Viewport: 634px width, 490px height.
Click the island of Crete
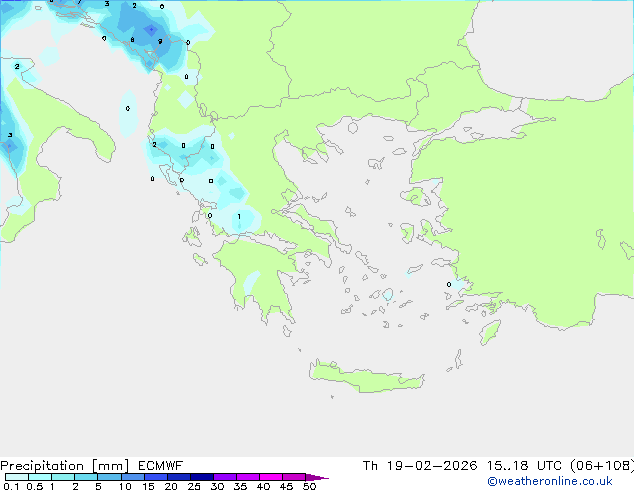[366, 377]
